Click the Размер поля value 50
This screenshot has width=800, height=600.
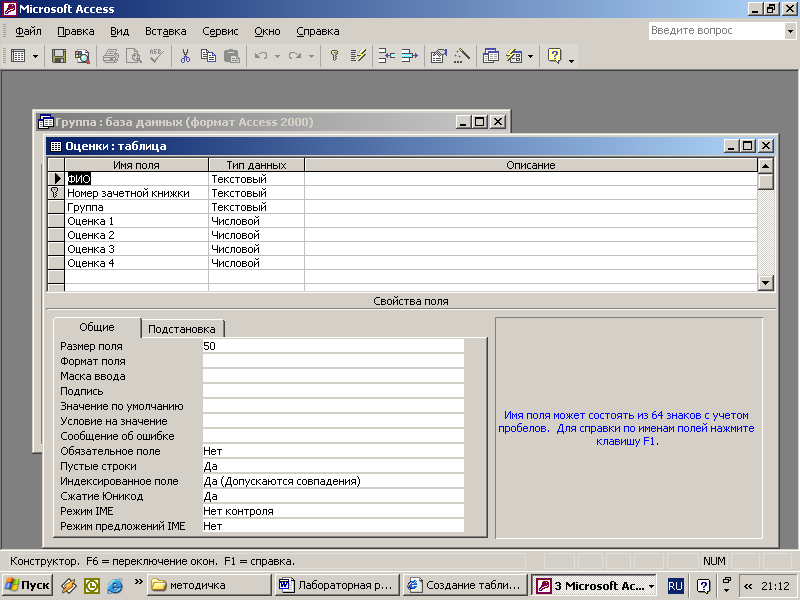[333, 346]
